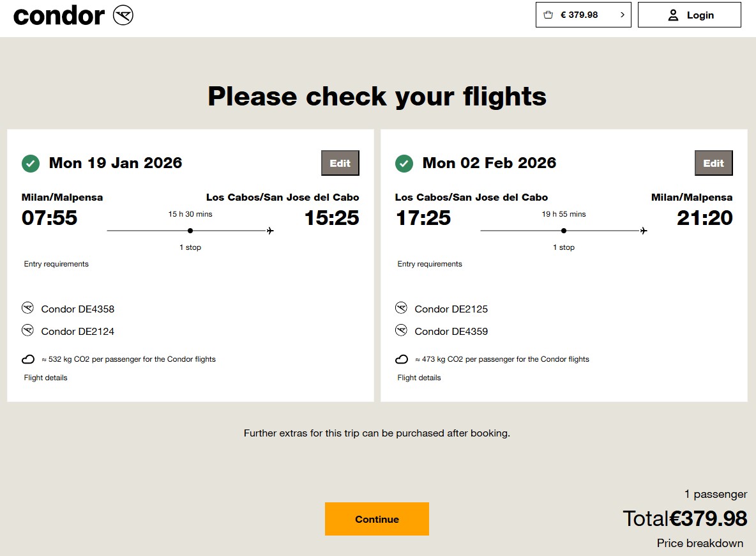Open the Price breakdown
Viewport: 756px width, 556px height.
tap(700, 543)
